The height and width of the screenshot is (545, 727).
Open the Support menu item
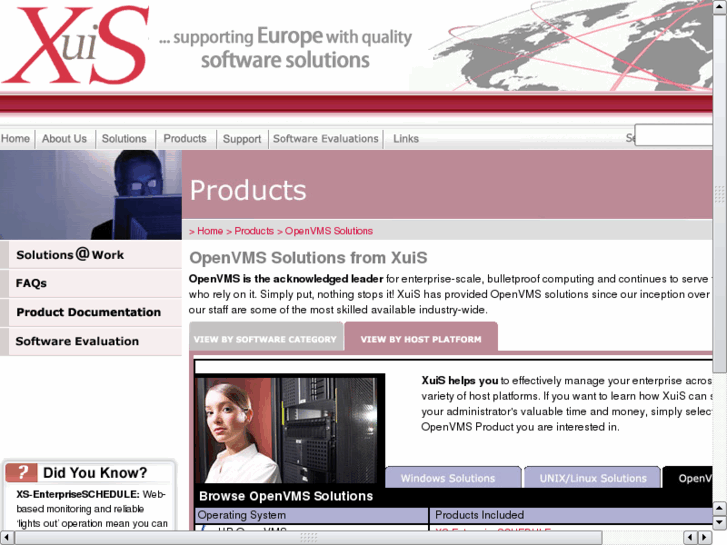(242, 139)
